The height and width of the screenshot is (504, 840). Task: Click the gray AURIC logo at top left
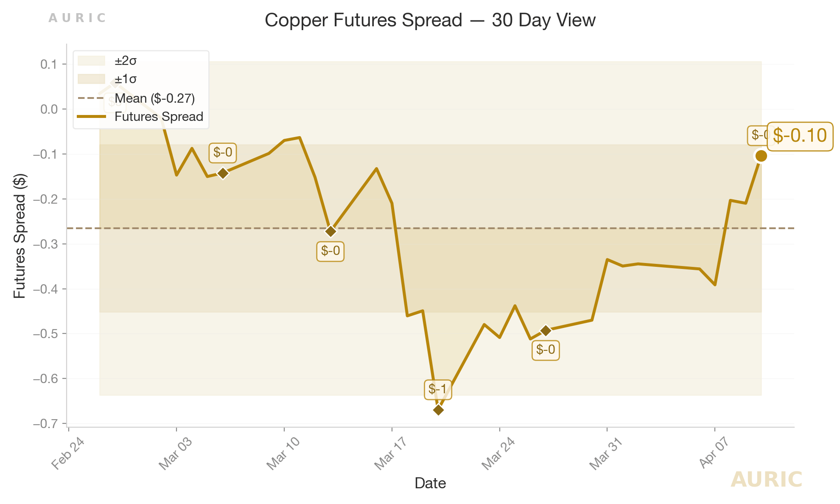[77, 18]
